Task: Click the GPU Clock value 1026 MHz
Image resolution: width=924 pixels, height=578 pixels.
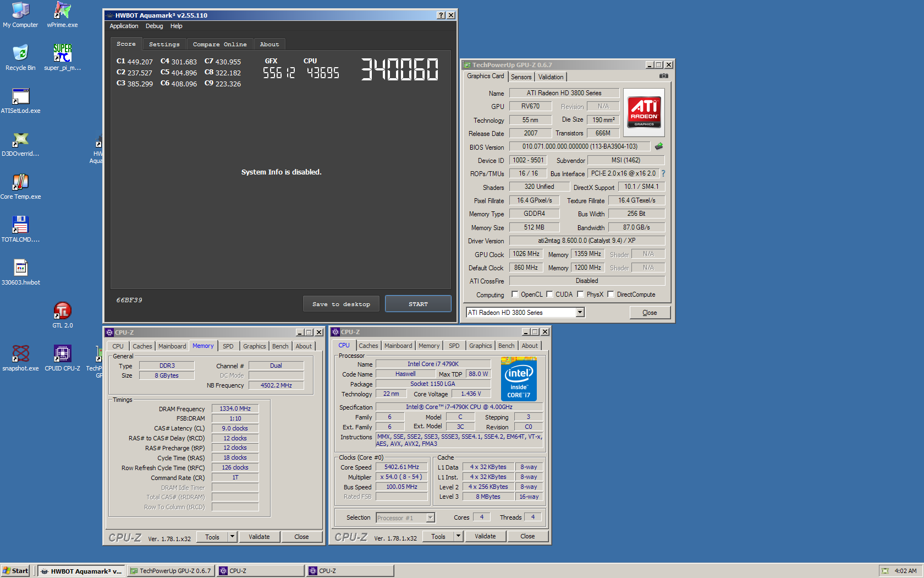Action: click(x=526, y=254)
